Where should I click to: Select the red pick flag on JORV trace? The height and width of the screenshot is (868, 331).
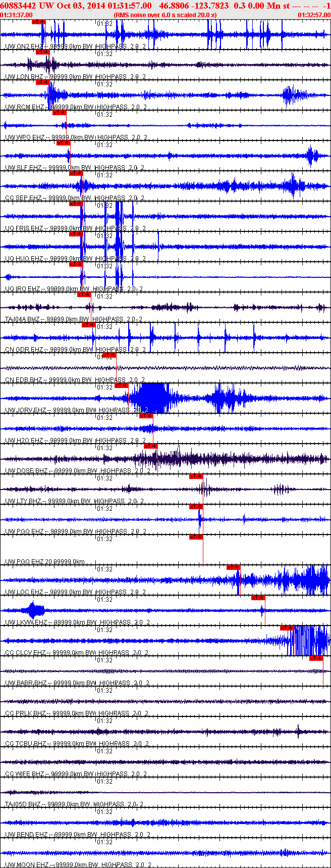pyautogui.click(x=122, y=385)
